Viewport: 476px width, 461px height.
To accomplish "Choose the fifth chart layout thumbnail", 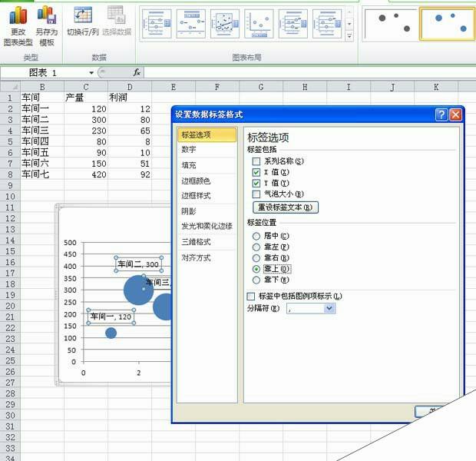I will pos(293,24).
